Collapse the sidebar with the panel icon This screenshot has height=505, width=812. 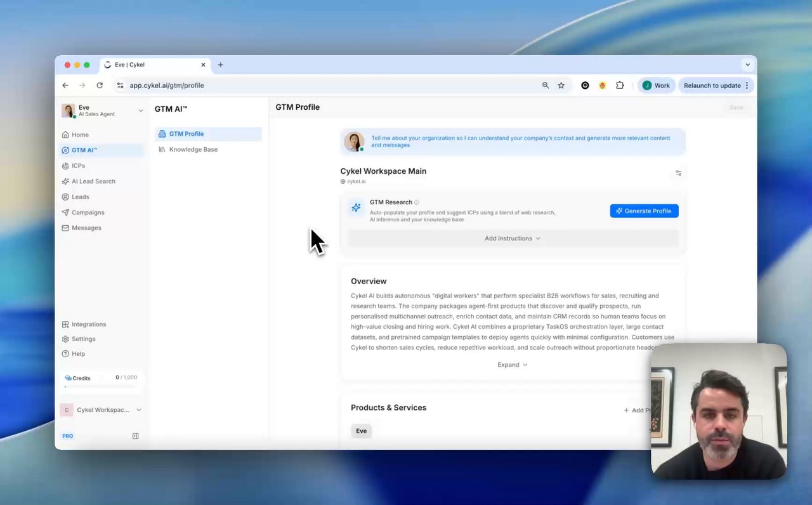(x=135, y=436)
